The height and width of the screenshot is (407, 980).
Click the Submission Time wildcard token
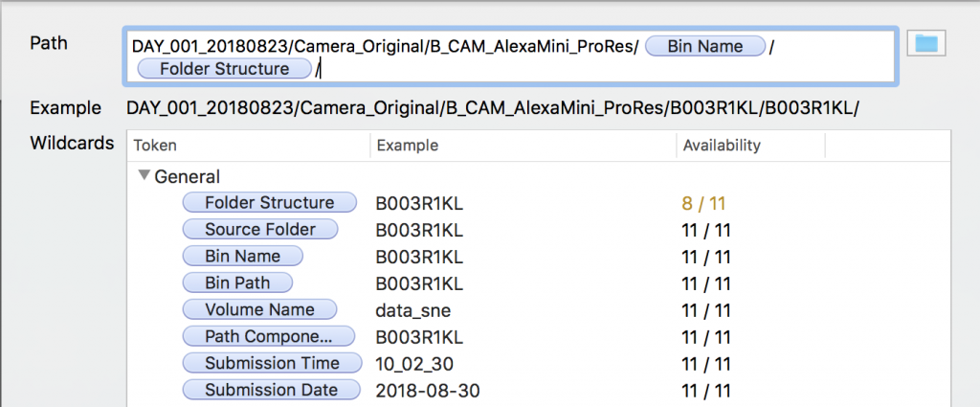click(x=272, y=363)
